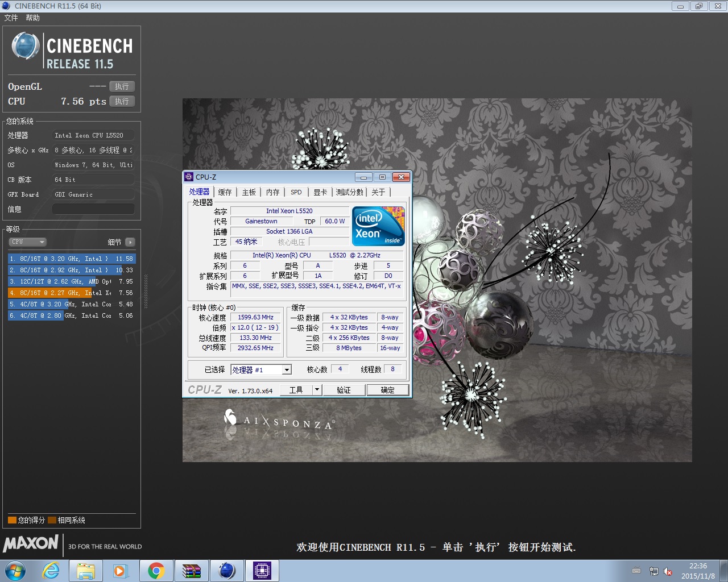This screenshot has width=728, height=582.
Task: Switch to the 缓存 tab in CPU-Z
Action: [x=225, y=192]
